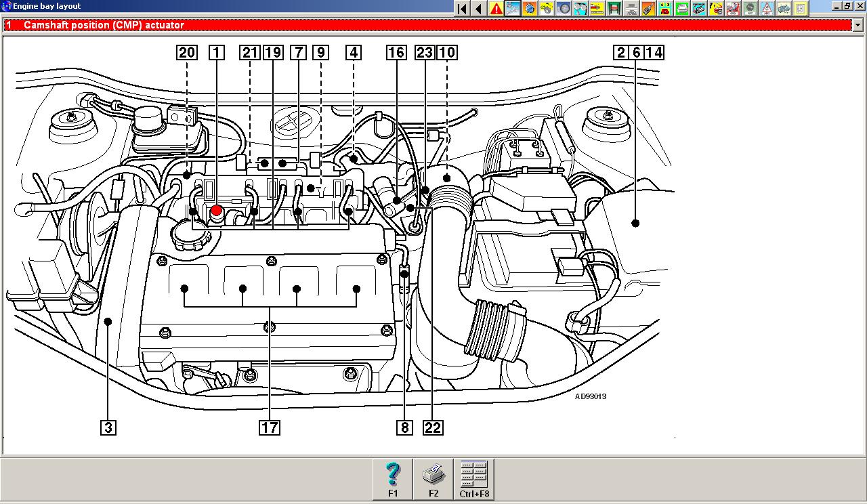The image size is (867, 504).
Task: Click the highlighted technical data toolbar icon
Action: pyautogui.click(x=513, y=8)
